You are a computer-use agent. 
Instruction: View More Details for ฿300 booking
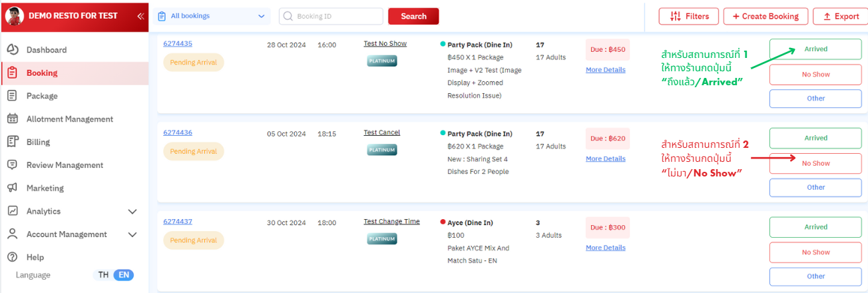point(606,248)
